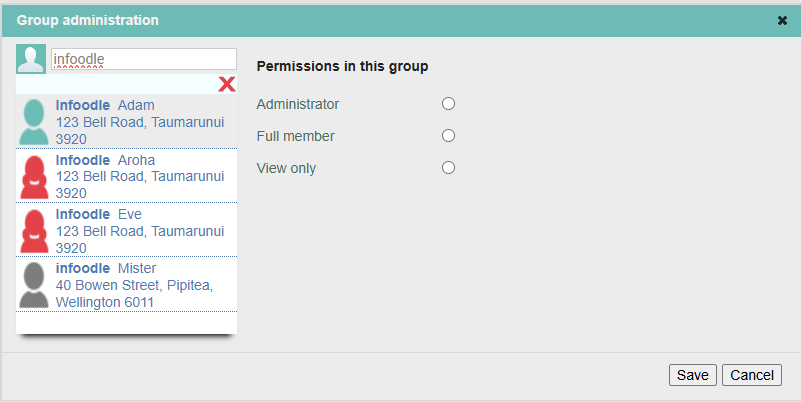Choose infoodle Mister from search results
802x402 pixels.
(126, 284)
